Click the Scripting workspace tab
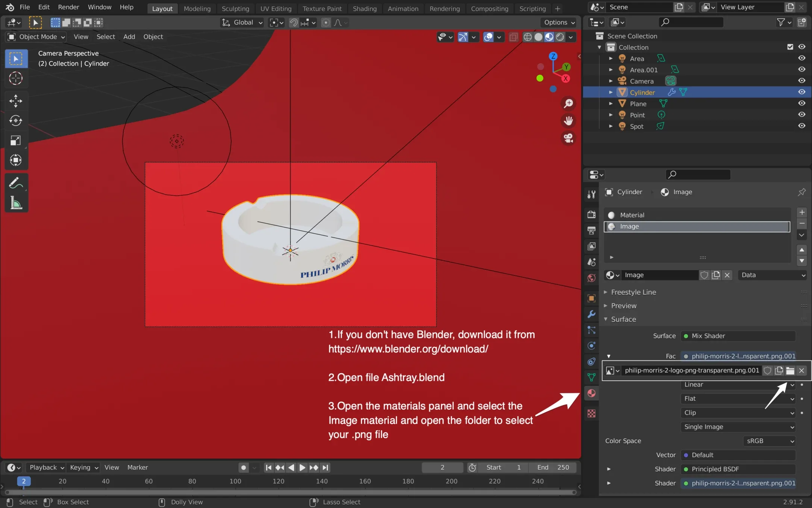The height and width of the screenshot is (508, 812). click(532, 8)
